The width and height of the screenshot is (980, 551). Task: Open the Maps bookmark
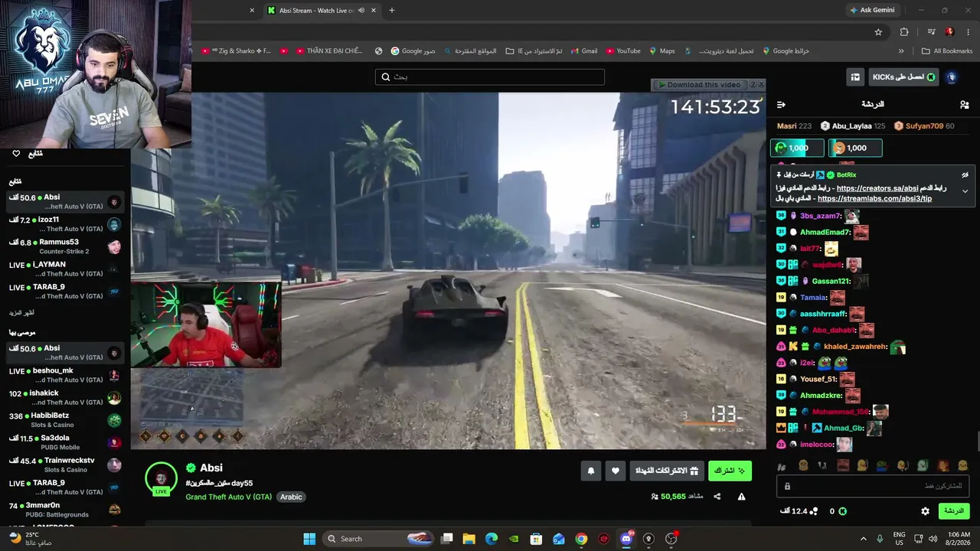[x=662, y=51]
